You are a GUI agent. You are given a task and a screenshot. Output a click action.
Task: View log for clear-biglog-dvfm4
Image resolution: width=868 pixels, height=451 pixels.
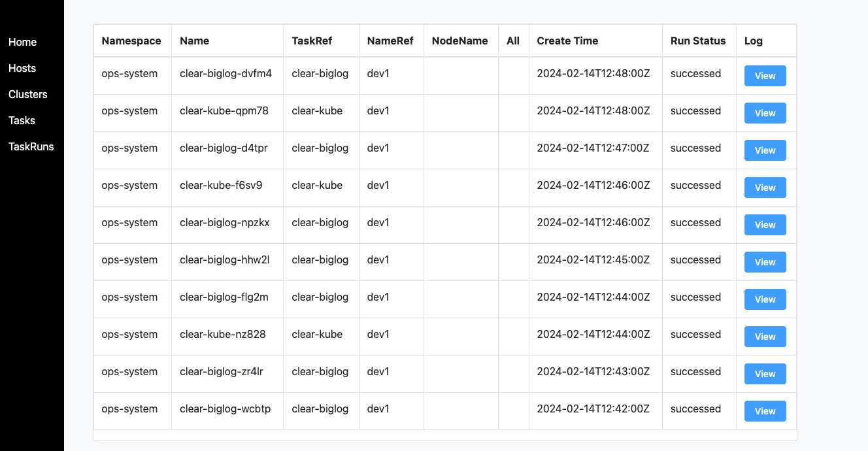click(765, 76)
